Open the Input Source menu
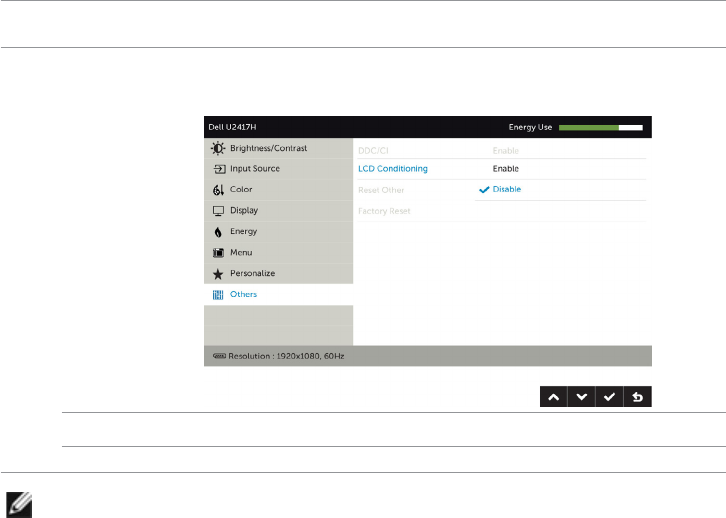726x518 pixels. 278,169
